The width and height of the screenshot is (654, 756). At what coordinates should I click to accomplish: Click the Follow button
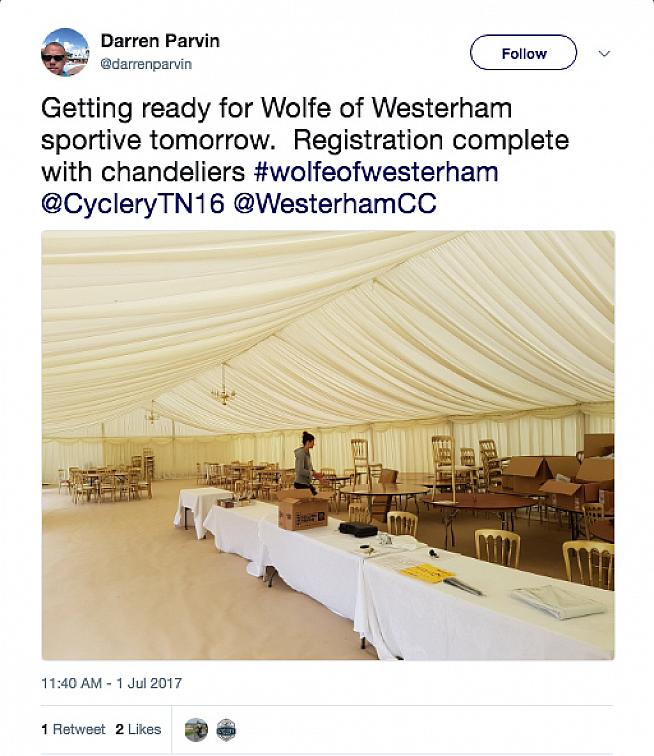(523, 53)
